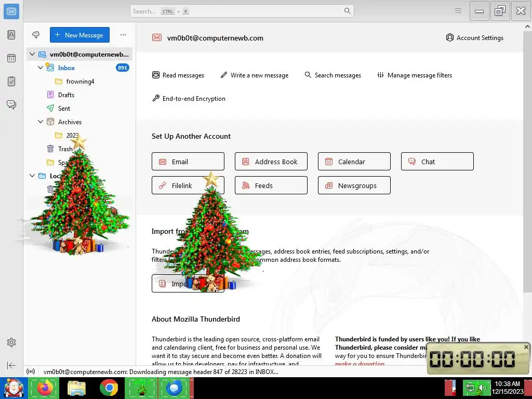
Task: Open folder pane options ellipsis
Action: (123, 35)
